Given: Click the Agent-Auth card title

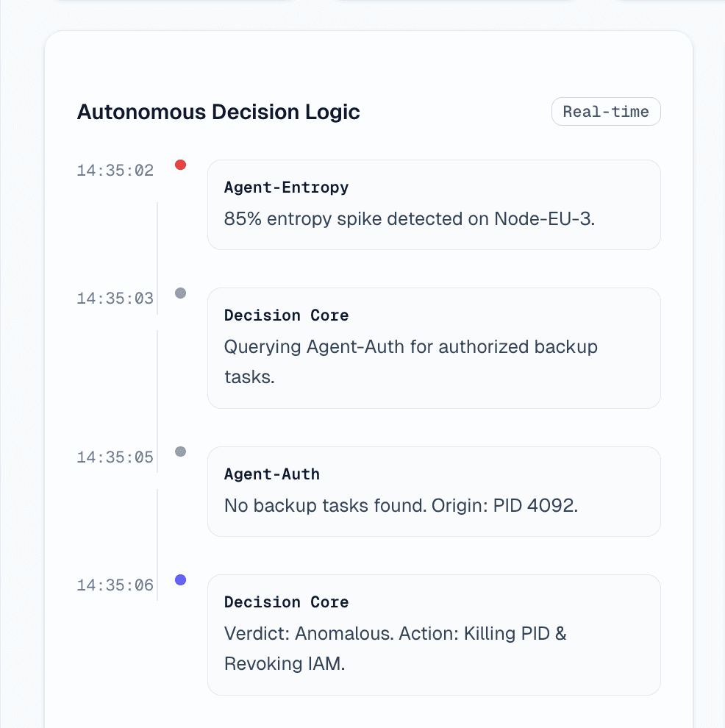Looking at the screenshot, I should [271, 474].
